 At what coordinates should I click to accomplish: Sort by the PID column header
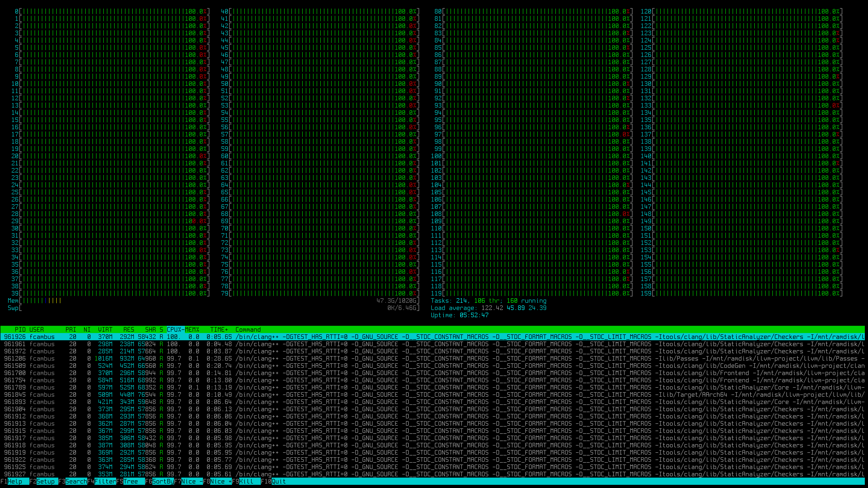pos(20,329)
